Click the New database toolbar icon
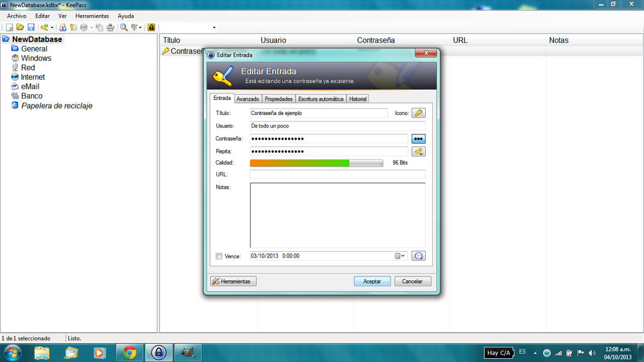Screen dimensions: 644x362 tap(9, 28)
